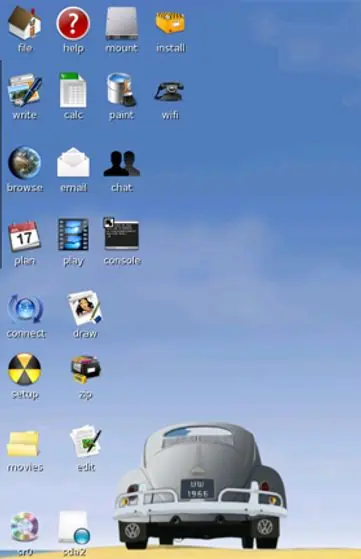The image size is (361, 559).
Task: Open the write word processor icon
Action: tap(25, 90)
